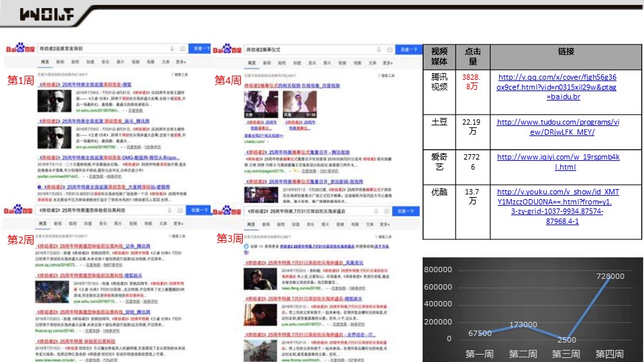
Task: Select the 新闻 tab in the 第1周 panel
Action: pos(60,62)
